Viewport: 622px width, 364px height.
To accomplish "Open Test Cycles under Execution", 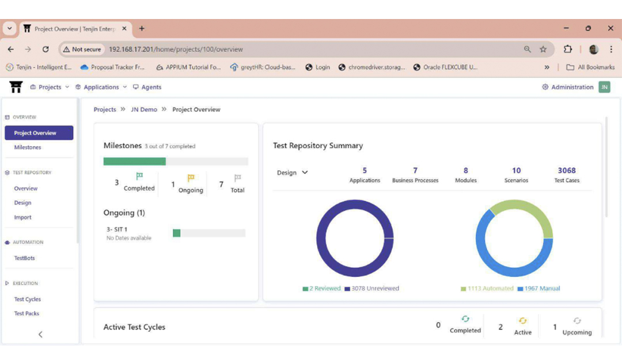I will point(28,299).
